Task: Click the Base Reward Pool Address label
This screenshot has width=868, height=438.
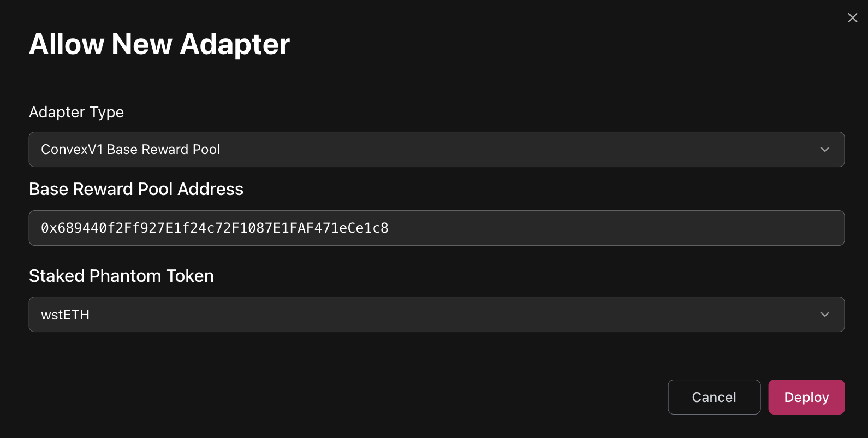Action: coord(136,189)
